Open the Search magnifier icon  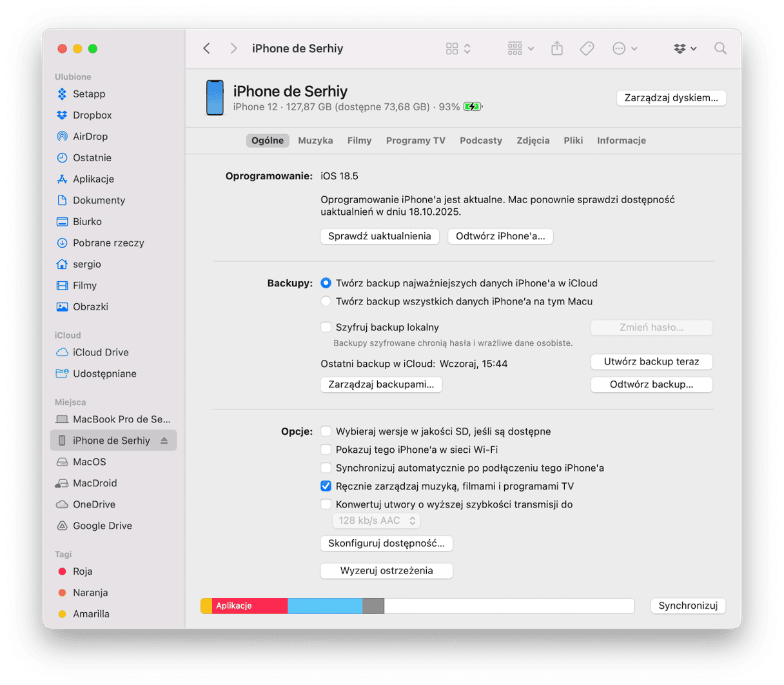tap(720, 49)
